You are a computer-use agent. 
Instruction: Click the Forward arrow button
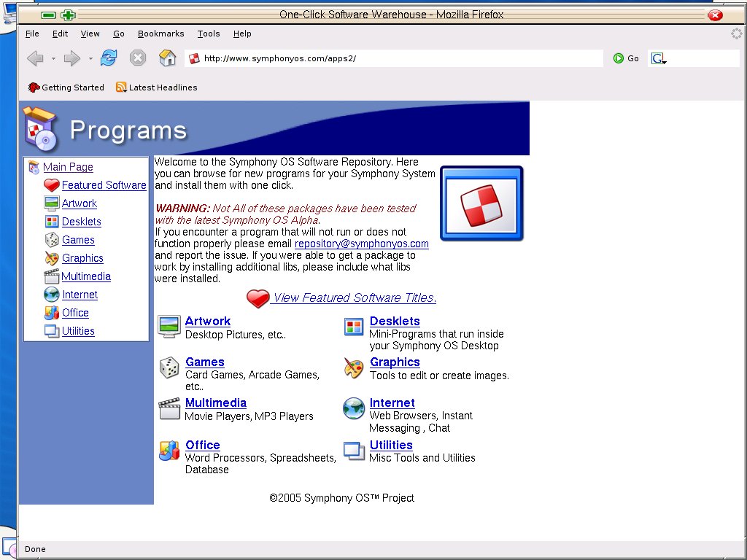pos(72,58)
